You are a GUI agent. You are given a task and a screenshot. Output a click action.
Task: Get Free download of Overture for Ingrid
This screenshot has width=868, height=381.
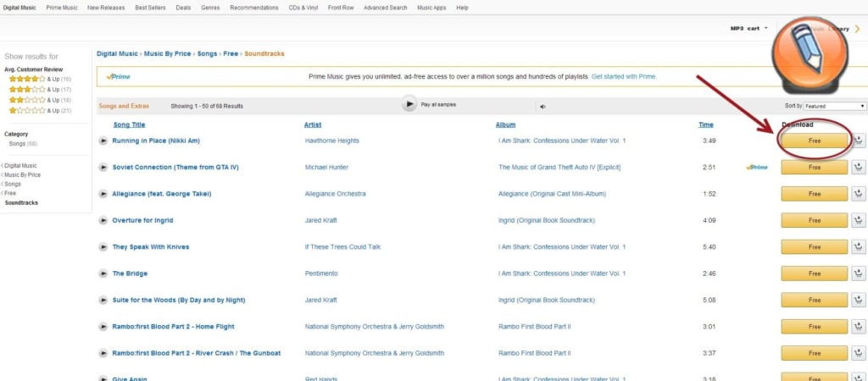pos(815,220)
